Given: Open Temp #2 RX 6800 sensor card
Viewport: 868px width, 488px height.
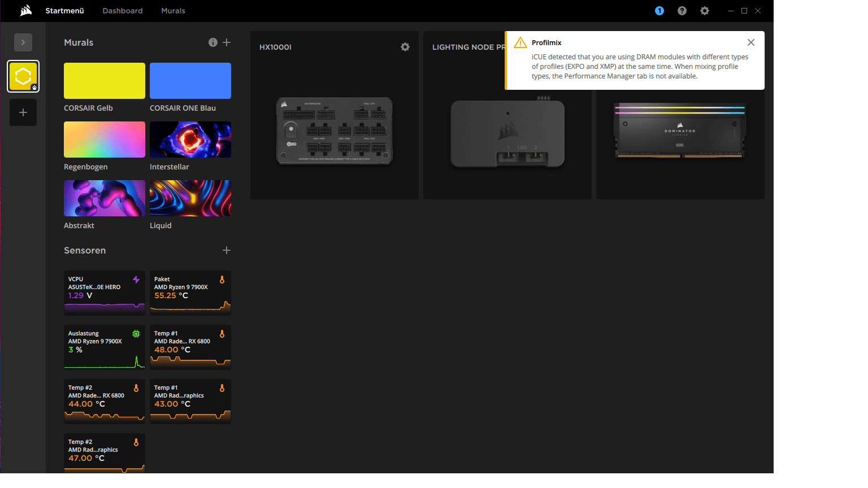Looking at the screenshot, I should pos(105,402).
